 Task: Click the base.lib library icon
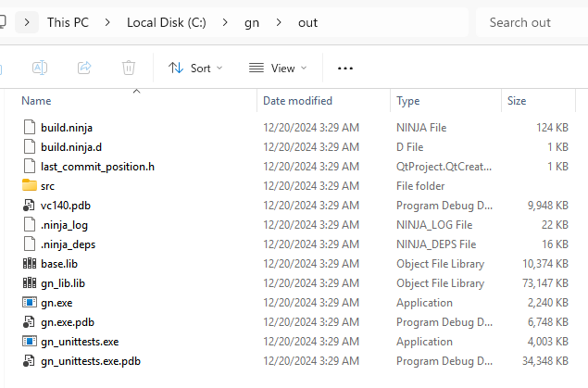30,264
